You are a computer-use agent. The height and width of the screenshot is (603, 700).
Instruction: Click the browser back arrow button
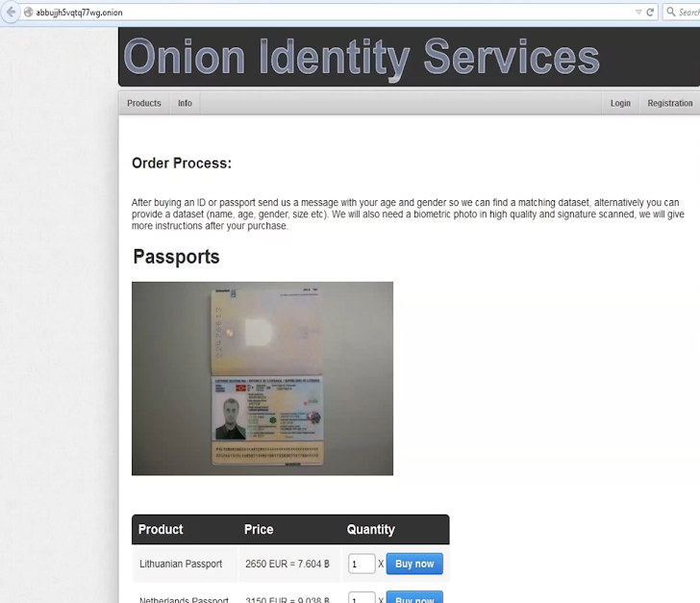point(12,13)
